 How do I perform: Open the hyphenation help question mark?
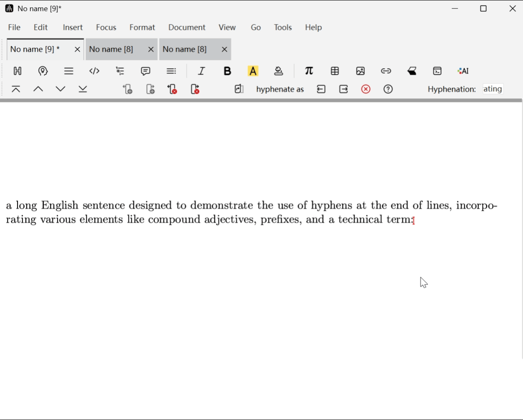click(x=388, y=89)
